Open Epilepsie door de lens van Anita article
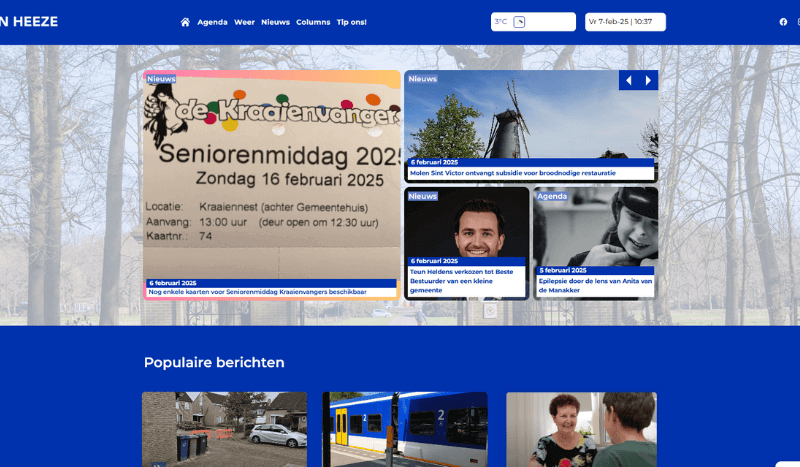 (595, 285)
